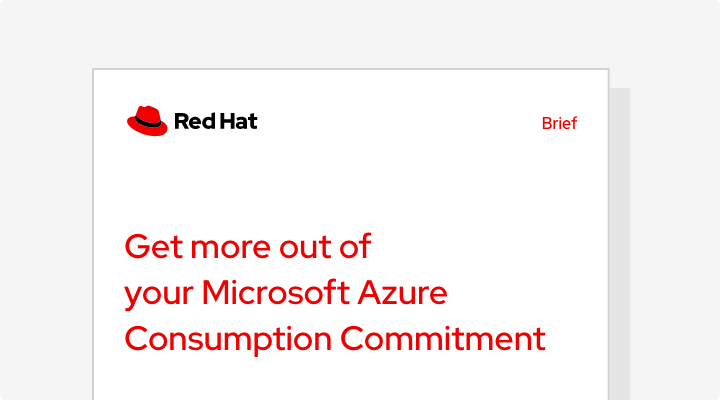Click the red fedora hat logo icon

147,121
